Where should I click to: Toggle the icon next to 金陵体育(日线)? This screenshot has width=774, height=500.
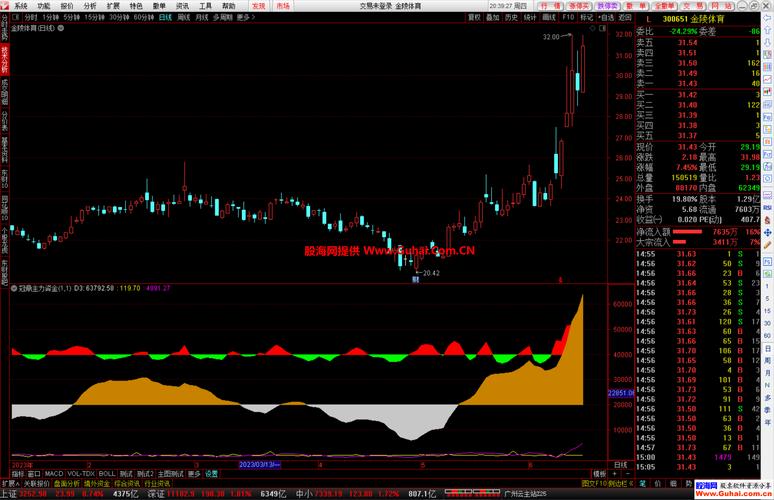pos(61,29)
